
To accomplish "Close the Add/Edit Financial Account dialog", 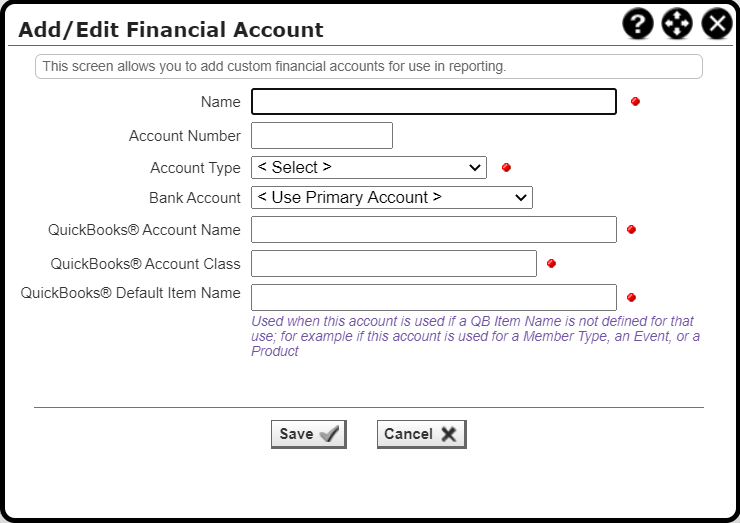I will pos(716,23).
